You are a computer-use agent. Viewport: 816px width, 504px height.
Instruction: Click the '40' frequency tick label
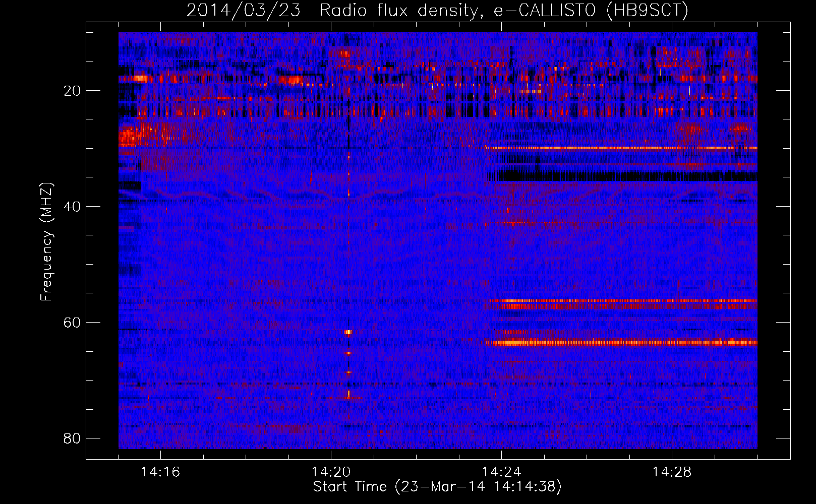point(72,207)
